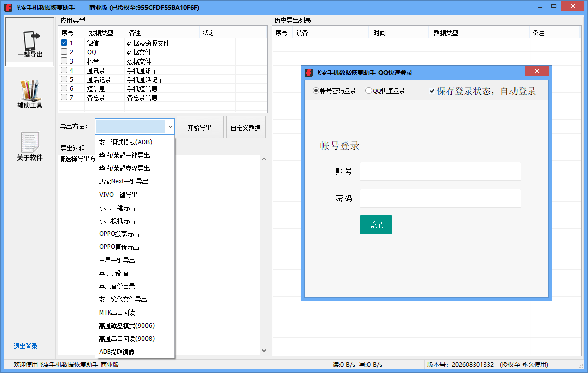Screen dimensions: 588x373
Task: Minimize the main application window
Action: (540, 7)
